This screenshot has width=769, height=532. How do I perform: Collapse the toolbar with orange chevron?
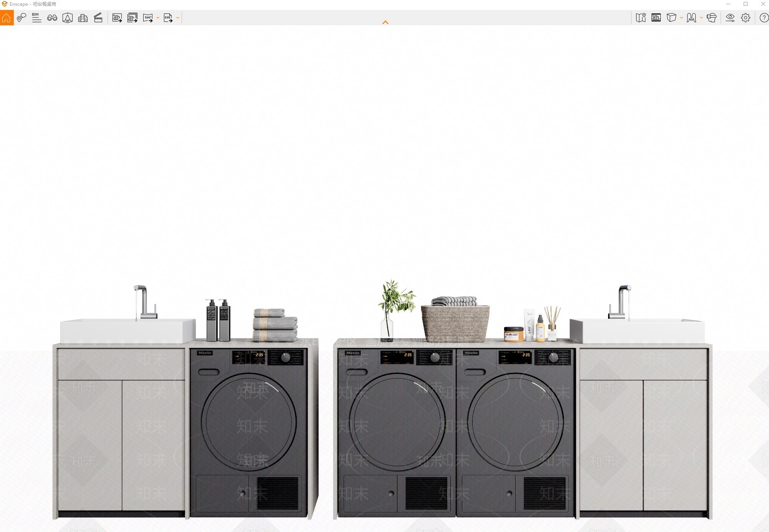click(x=385, y=22)
